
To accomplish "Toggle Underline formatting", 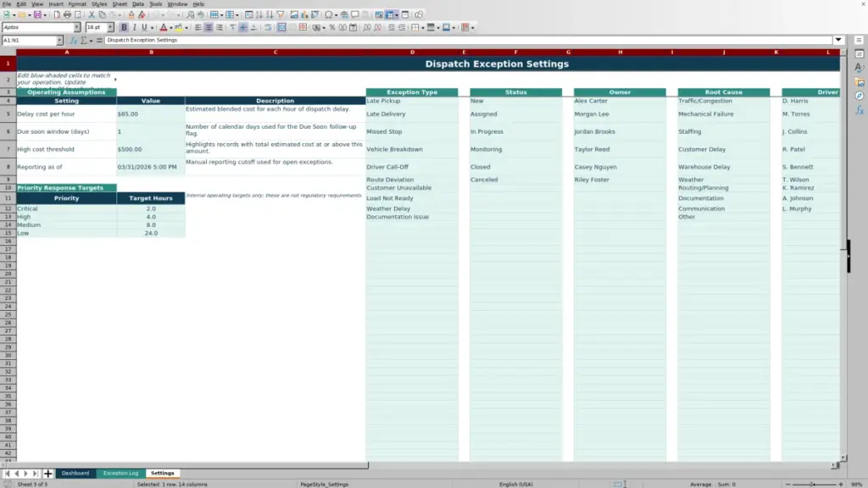I will click(144, 27).
